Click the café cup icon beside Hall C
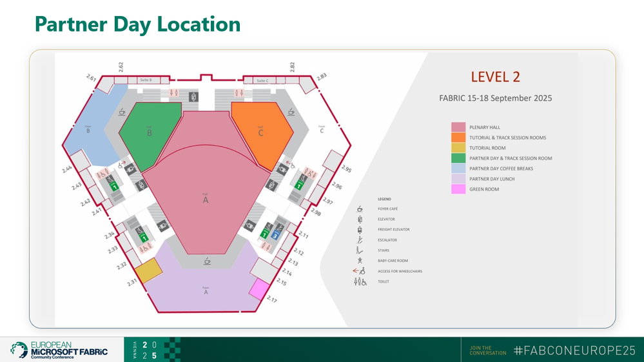 (291, 112)
